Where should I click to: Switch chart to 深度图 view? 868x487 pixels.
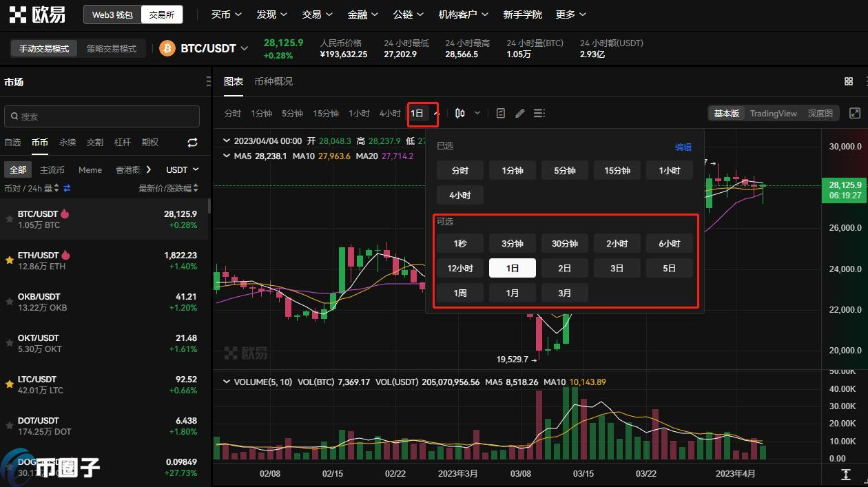[x=820, y=113]
